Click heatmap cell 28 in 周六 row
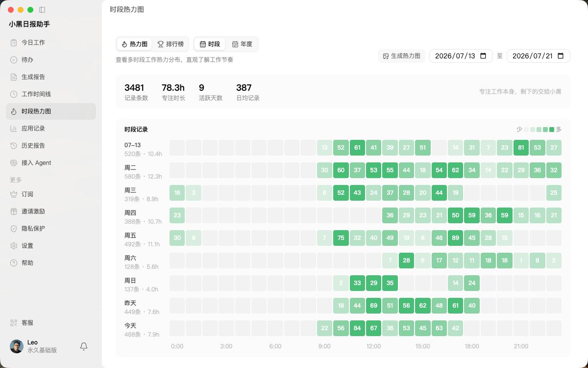The image size is (588, 368). 406,261
